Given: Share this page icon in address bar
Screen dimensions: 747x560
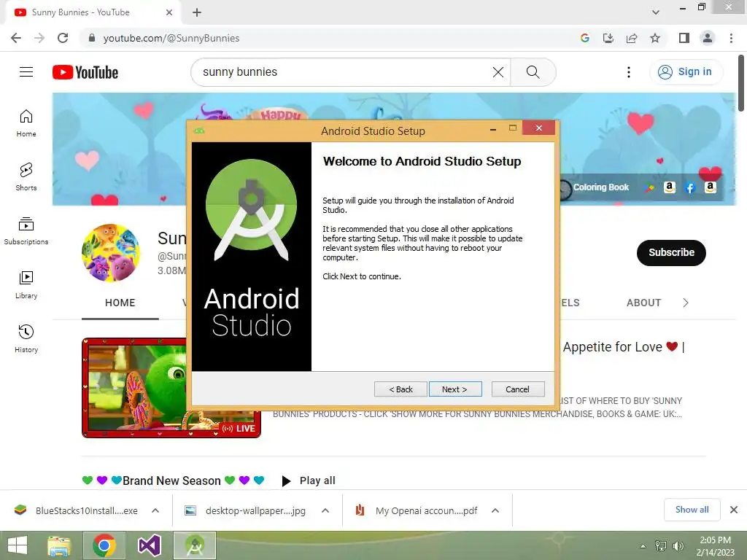Looking at the screenshot, I should tap(632, 38).
